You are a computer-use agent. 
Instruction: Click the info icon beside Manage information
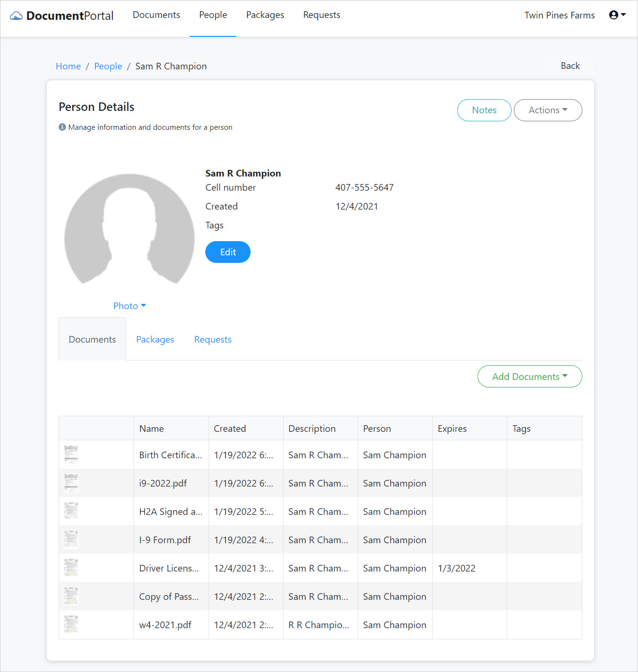[x=62, y=127]
